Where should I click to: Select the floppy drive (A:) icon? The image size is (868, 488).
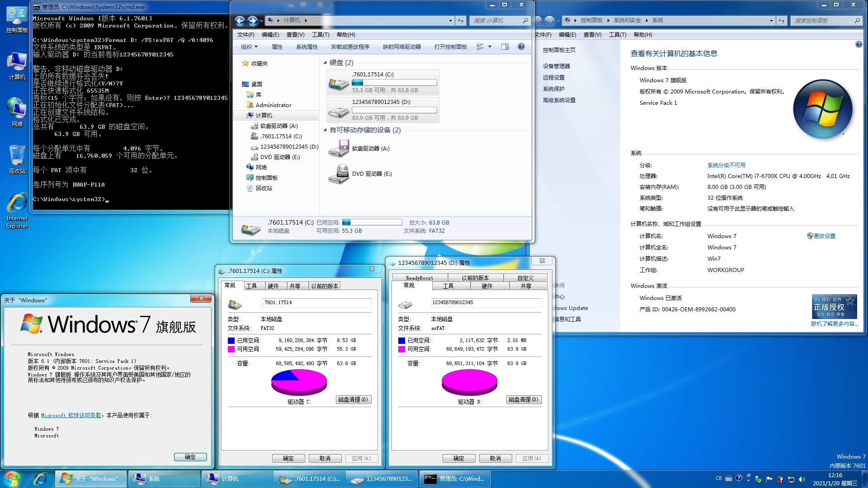(339, 148)
